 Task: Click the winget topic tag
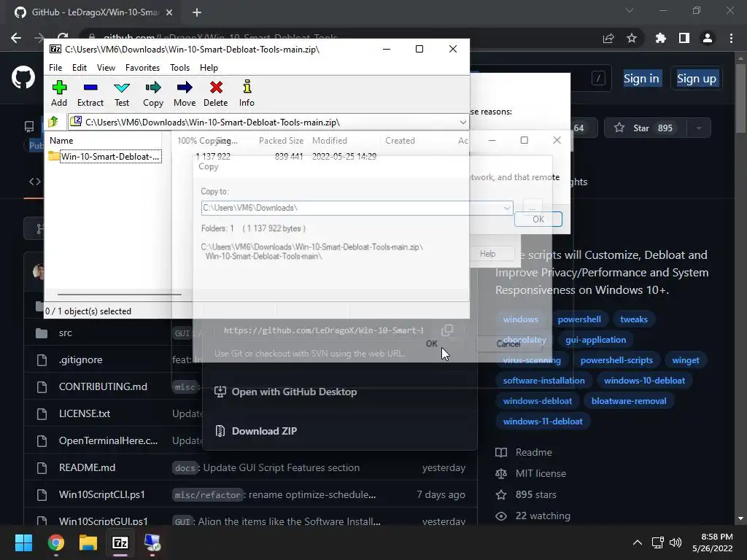(x=686, y=360)
